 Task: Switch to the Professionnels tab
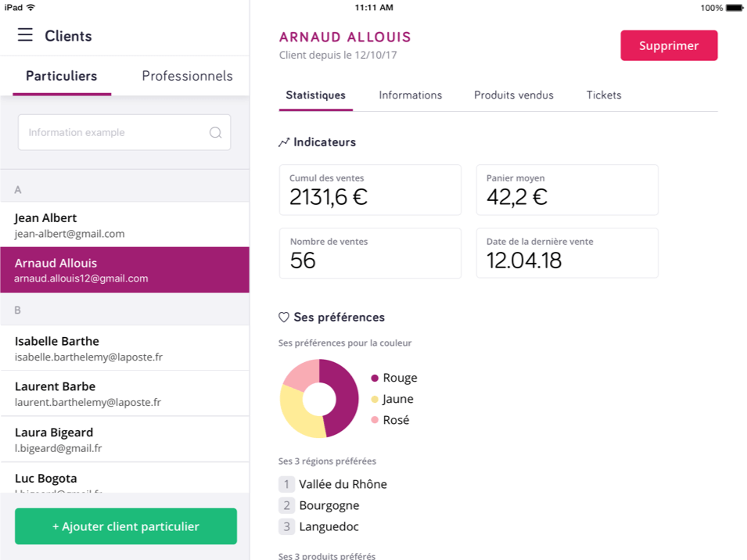[187, 76]
